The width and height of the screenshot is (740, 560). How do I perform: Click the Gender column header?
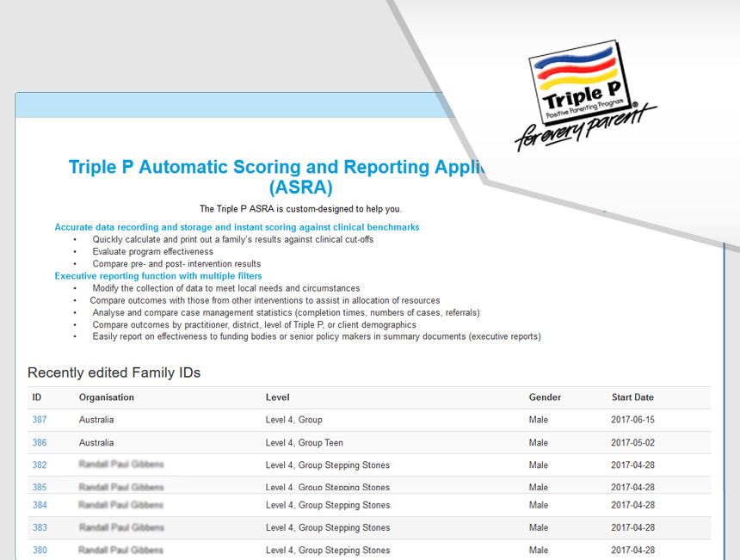tap(545, 397)
